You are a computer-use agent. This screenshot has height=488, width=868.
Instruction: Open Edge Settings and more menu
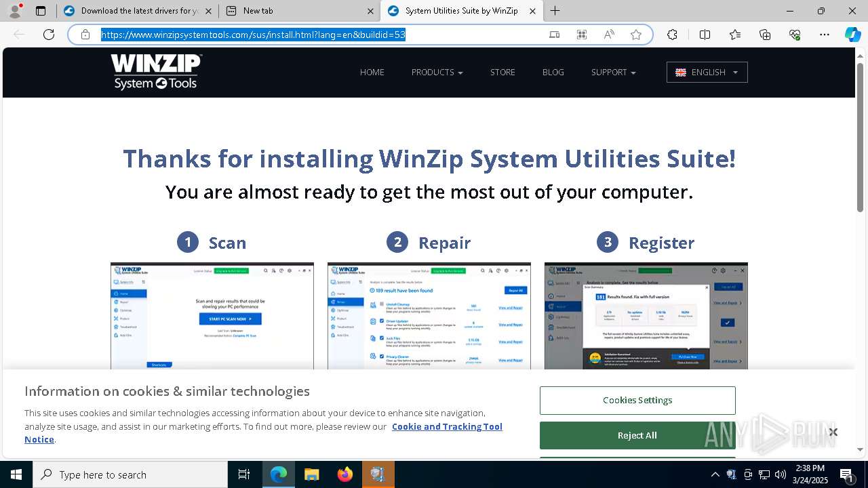click(x=825, y=35)
